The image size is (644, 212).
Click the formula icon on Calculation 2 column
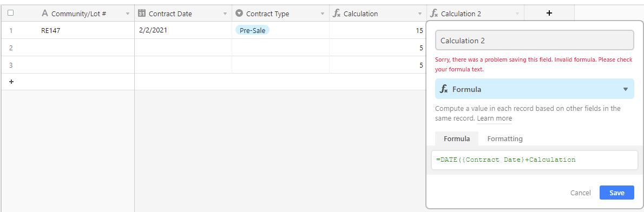pyautogui.click(x=433, y=14)
